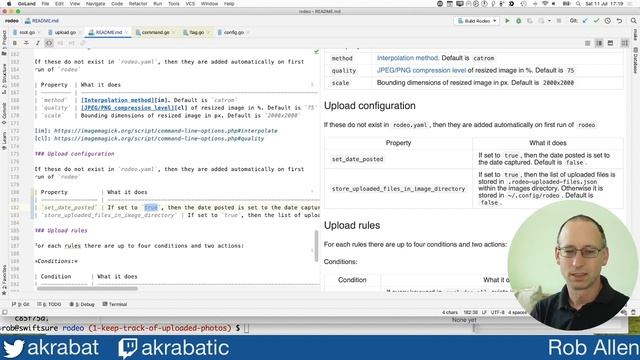
Task: Open the Database tool window
Action: pyautogui.click(x=636, y=60)
